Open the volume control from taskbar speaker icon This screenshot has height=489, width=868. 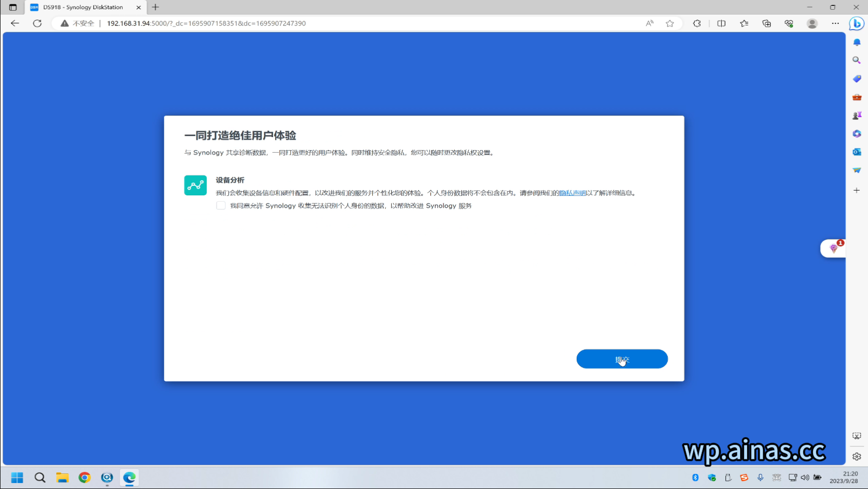805,478
